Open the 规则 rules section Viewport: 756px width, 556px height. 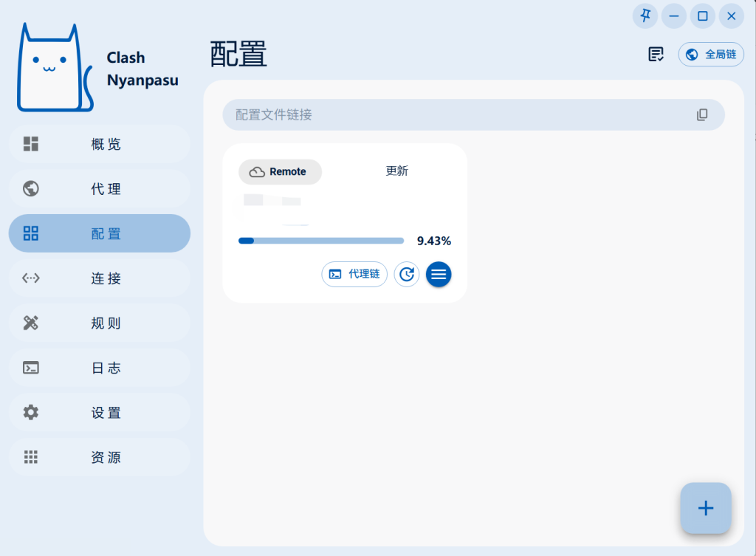click(99, 323)
